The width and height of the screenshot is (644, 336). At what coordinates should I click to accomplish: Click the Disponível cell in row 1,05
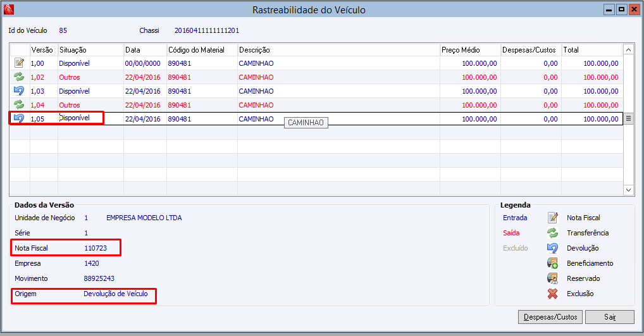(90, 118)
